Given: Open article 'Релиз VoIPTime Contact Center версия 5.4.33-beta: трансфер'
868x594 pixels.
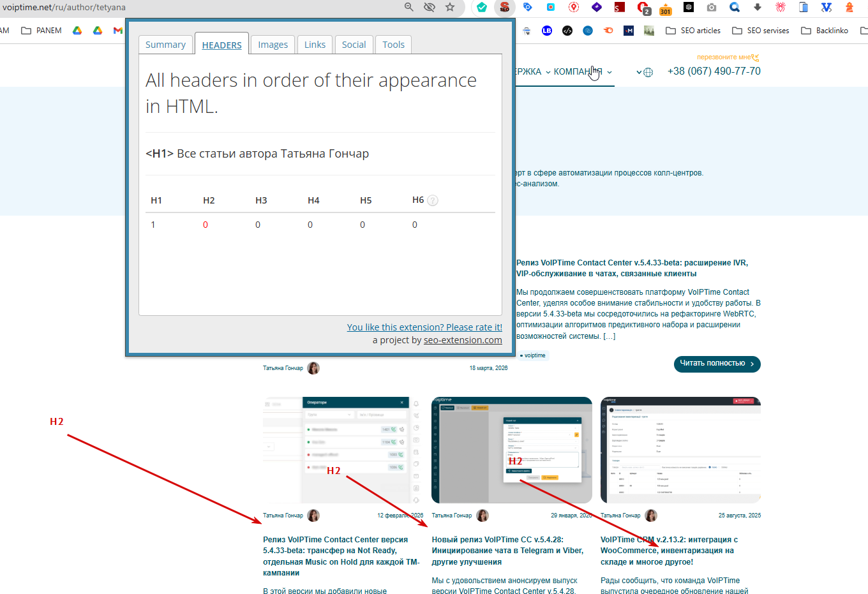Looking at the screenshot, I should click(341, 556).
